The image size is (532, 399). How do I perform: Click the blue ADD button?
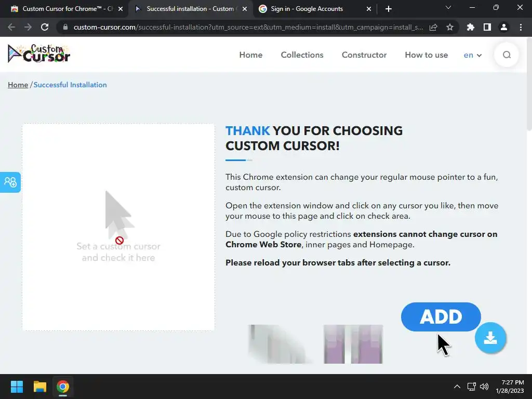tap(441, 316)
